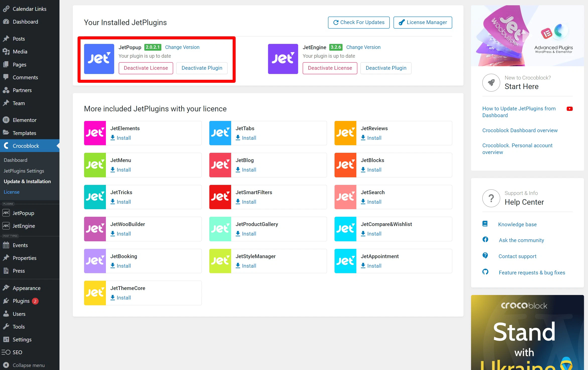Click the Facebook icon next to Ask the community
The height and width of the screenshot is (370, 588).
click(485, 240)
